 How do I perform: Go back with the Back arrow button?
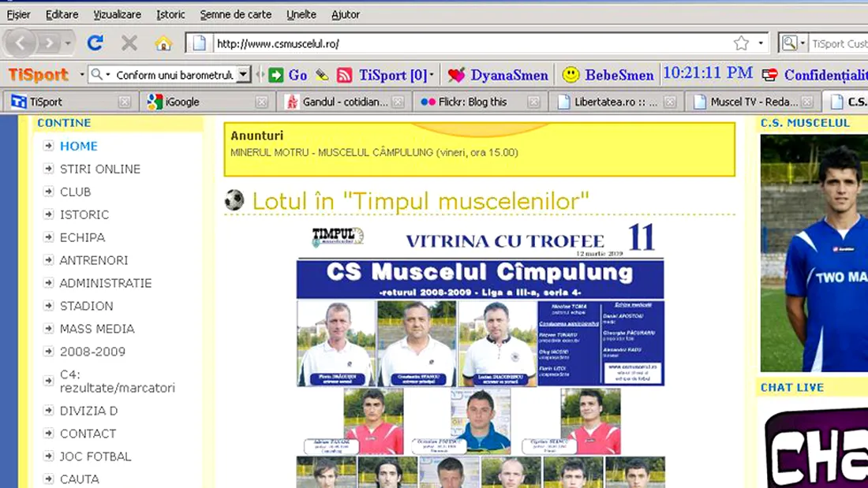point(20,43)
